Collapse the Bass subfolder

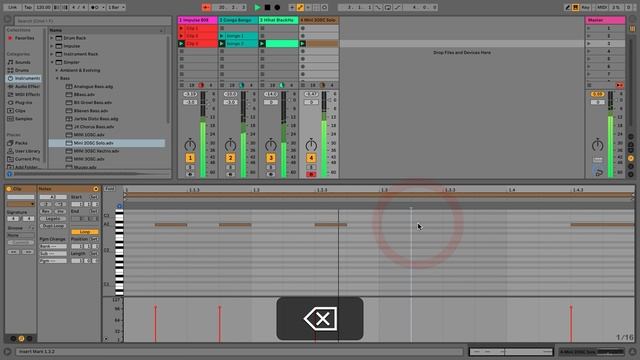tap(57, 78)
